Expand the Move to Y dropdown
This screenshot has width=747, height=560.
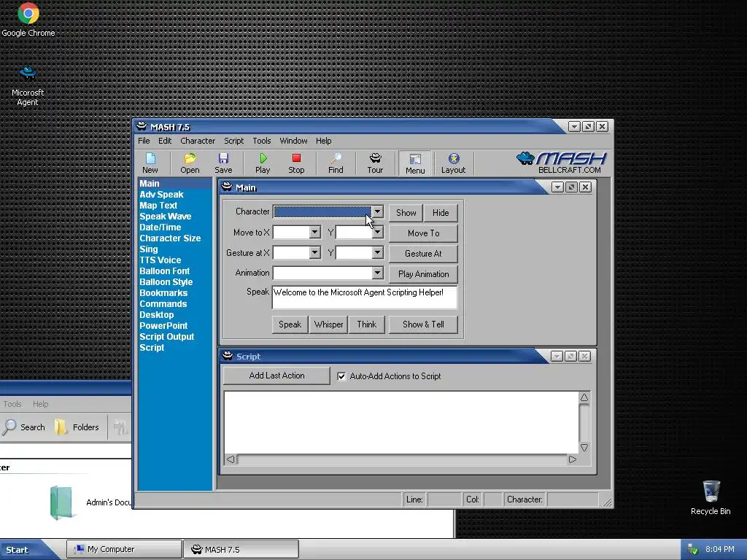click(377, 233)
